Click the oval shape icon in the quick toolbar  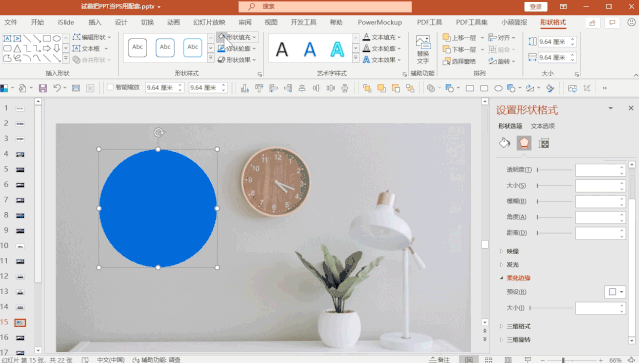[x=498, y=88]
